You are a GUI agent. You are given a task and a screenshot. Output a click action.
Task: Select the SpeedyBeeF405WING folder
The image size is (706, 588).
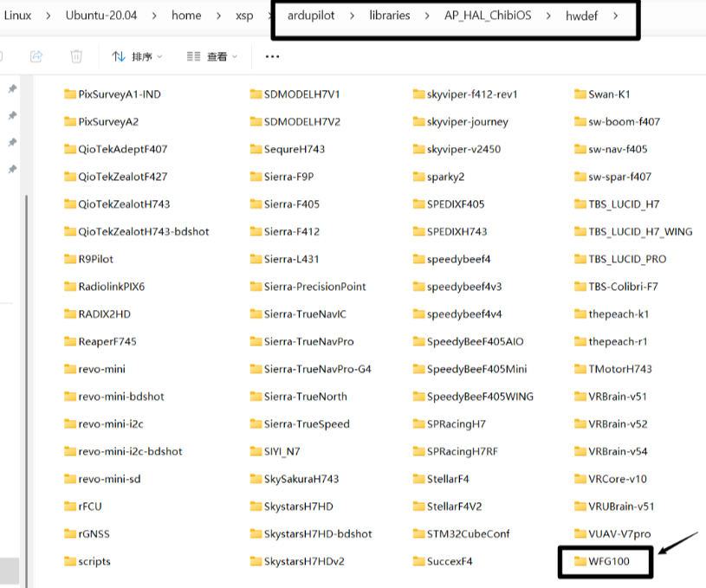(479, 397)
